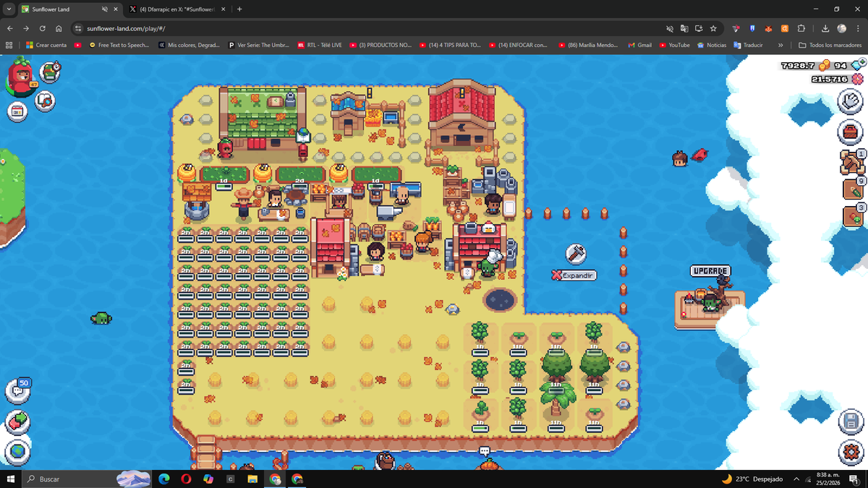868x488 pixels.
Task: Open the Traducir bookmark
Action: pyautogui.click(x=748, y=45)
